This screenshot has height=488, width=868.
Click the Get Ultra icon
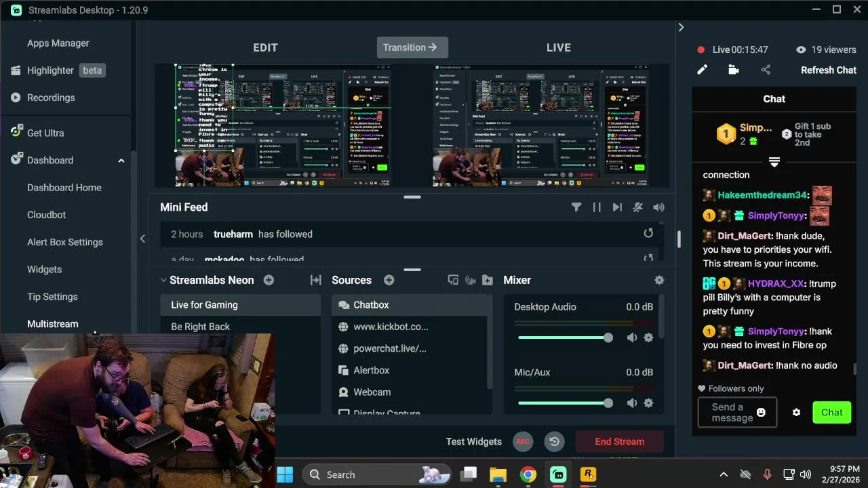pos(16,132)
